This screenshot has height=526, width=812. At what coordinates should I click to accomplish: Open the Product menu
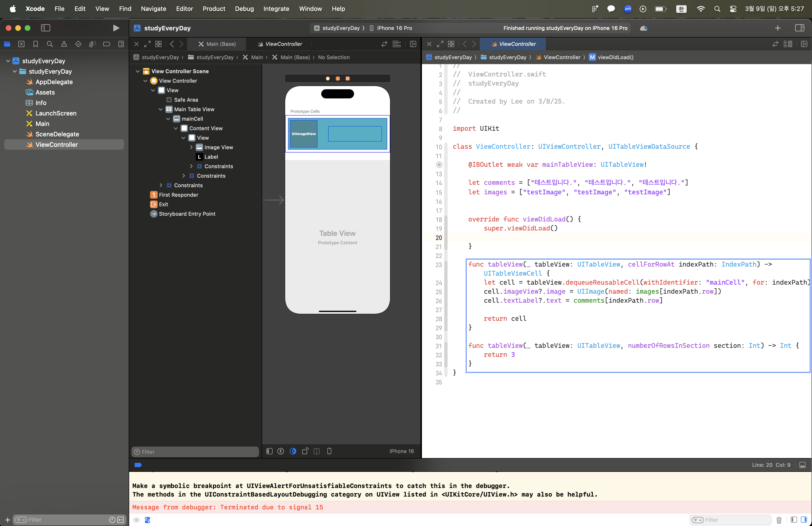(x=214, y=9)
